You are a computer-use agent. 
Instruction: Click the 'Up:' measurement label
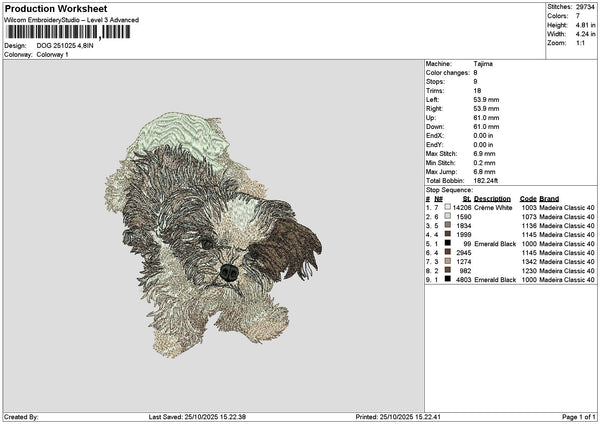coord(430,118)
